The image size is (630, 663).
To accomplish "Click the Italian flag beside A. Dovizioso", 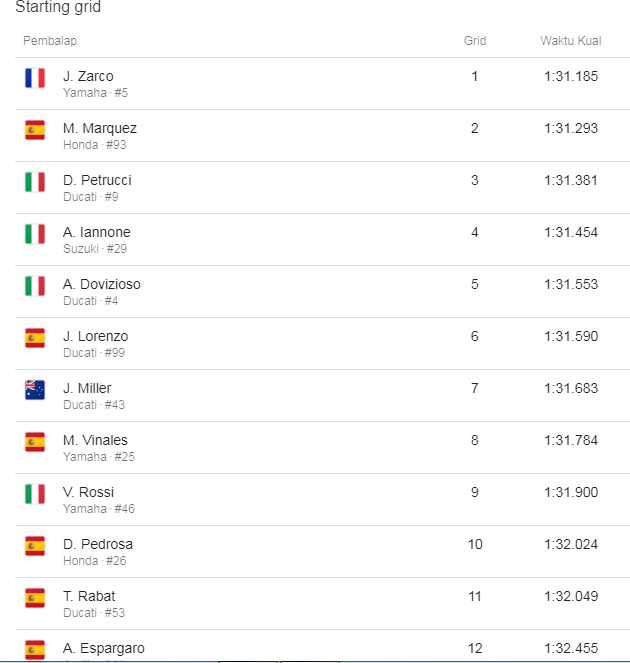I will [35, 286].
